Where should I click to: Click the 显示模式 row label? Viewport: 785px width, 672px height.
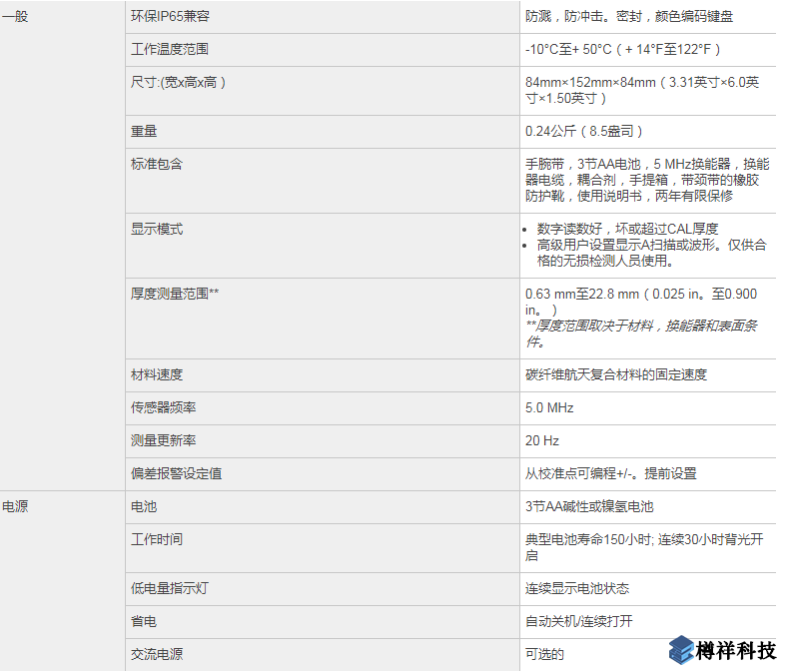[x=157, y=229]
